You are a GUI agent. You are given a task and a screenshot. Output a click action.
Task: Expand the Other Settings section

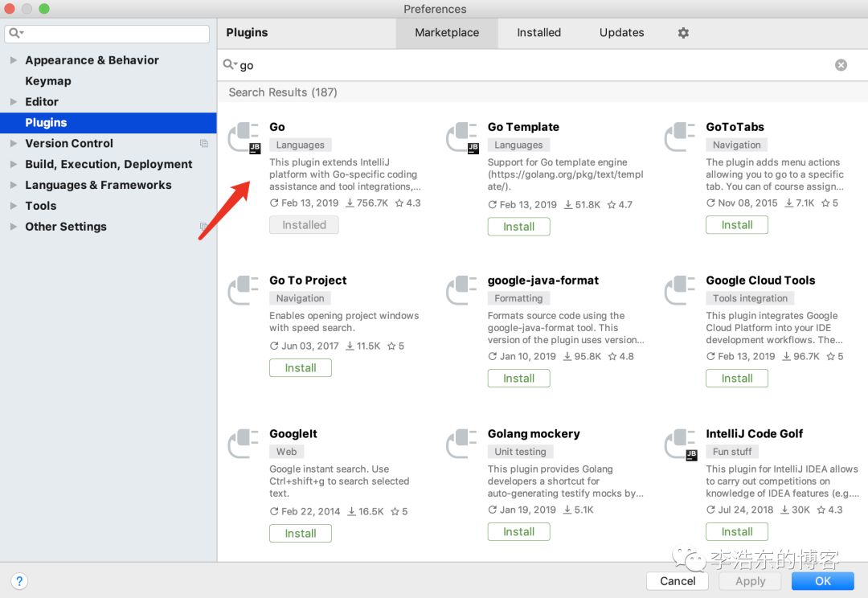[x=14, y=227]
